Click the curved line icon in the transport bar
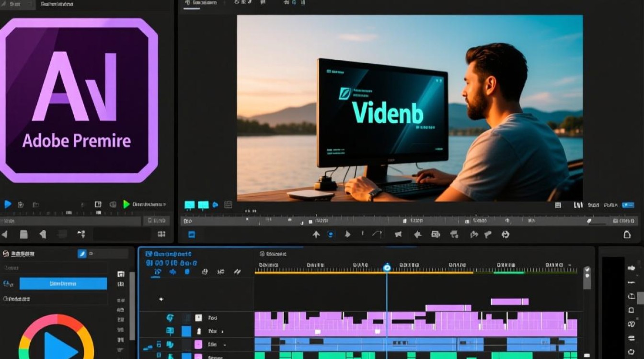644x359 pixels. [377, 235]
